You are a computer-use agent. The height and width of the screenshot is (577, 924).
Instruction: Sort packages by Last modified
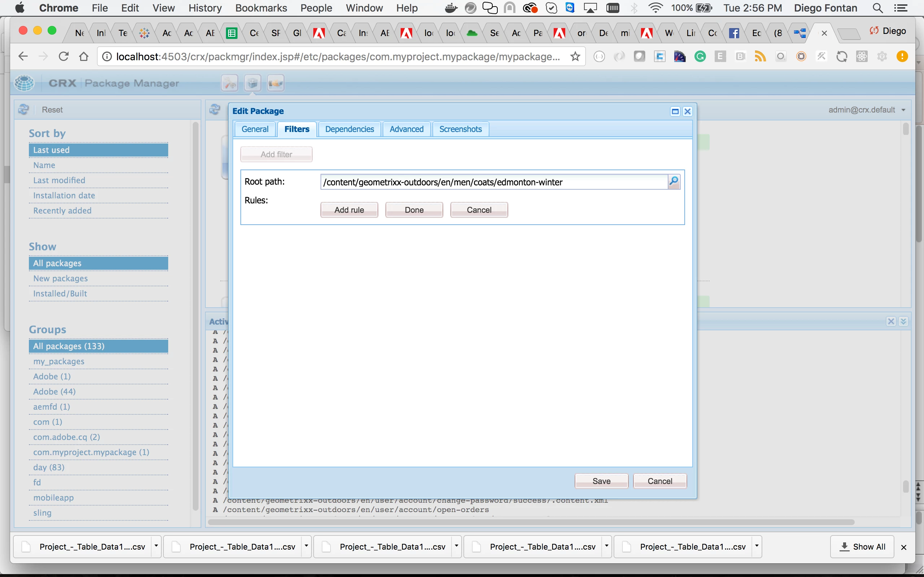(59, 180)
